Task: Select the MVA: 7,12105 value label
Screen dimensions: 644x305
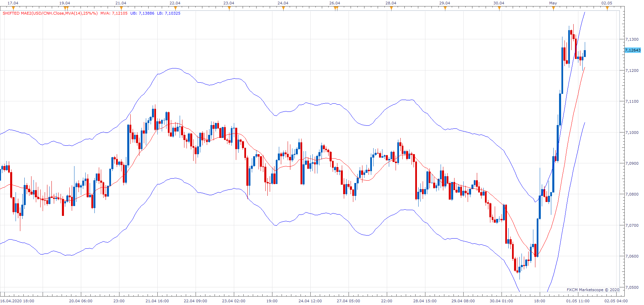Action: coord(114,13)
